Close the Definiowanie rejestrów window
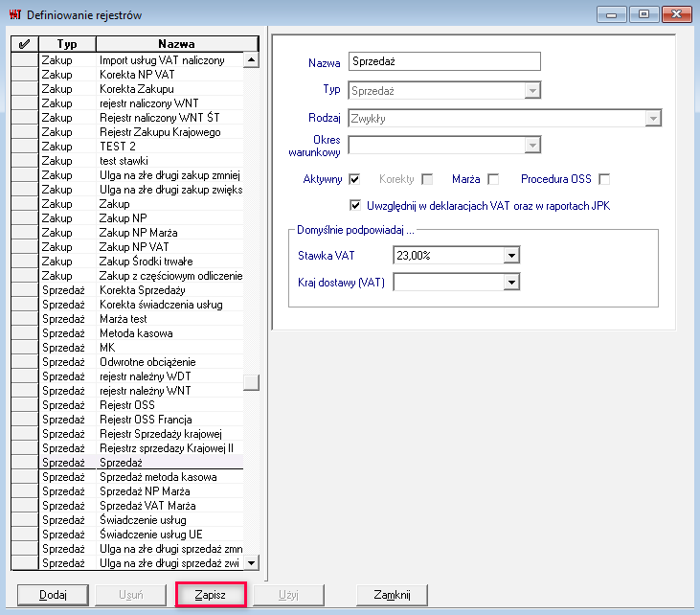Image resolution: width=700 pixels, height=615 pixels. 676,14
